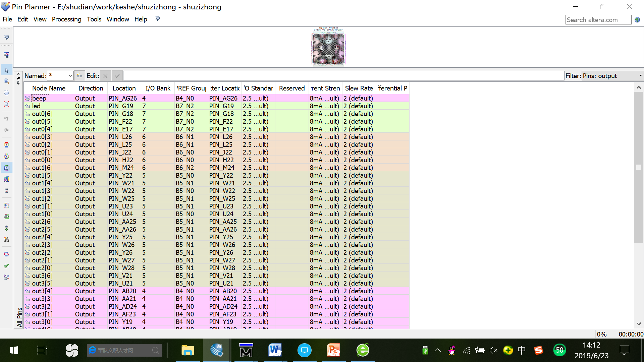Activate the zoom magnifier tool
This screenshot has height=362, width=644.
6,81
